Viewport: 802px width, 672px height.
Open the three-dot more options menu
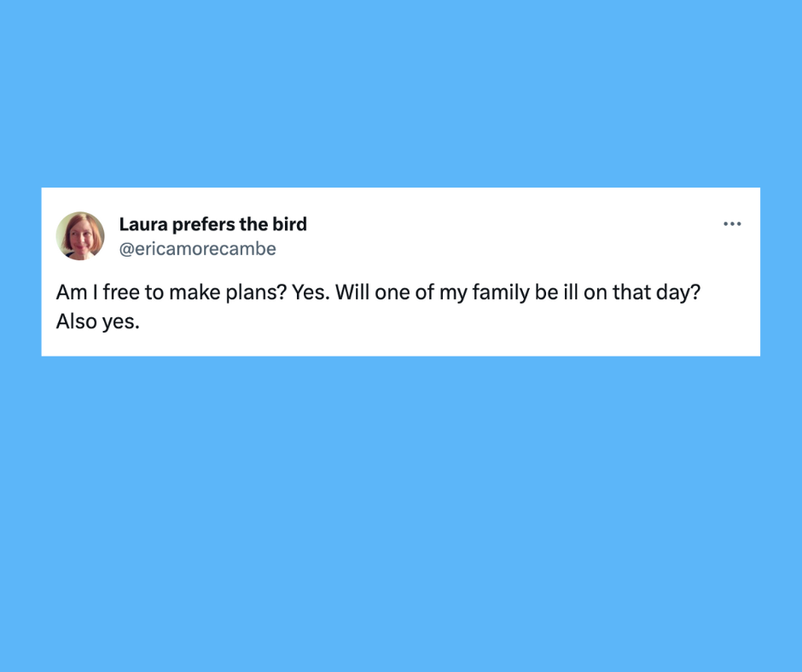pyautogui.click(x=732, y=224)
